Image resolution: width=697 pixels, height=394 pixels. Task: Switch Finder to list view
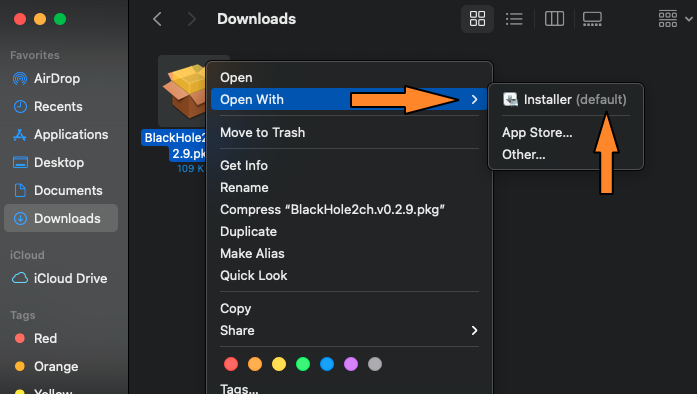pos(514,19)
